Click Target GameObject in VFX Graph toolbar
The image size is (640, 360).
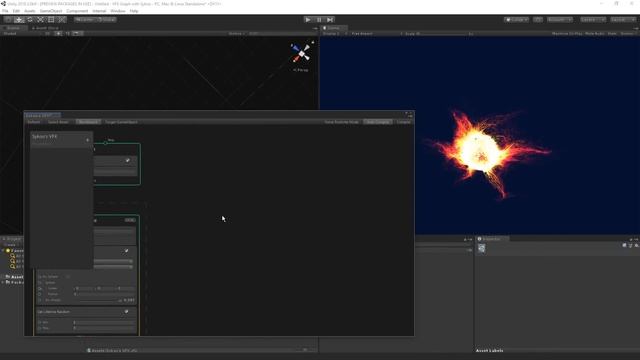pyautogui.click(x=122, y=122)
